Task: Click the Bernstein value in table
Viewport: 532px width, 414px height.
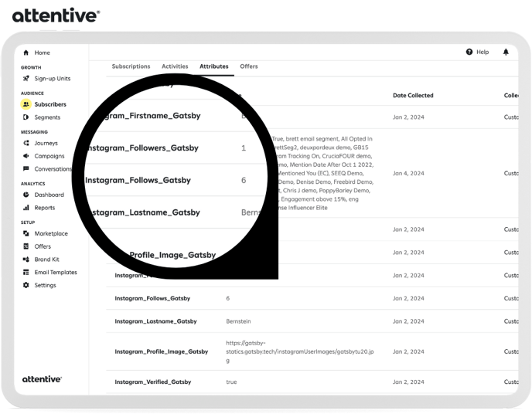Action: point(238,321)
